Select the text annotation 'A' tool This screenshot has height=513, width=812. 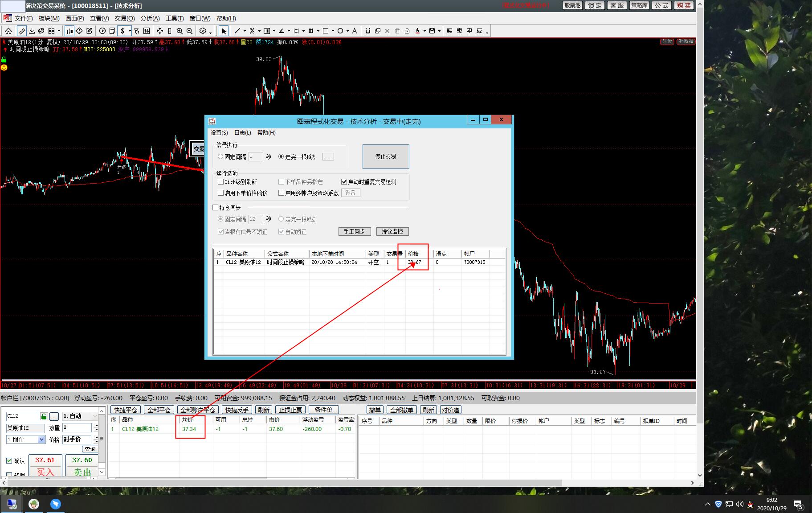(355, 31)
